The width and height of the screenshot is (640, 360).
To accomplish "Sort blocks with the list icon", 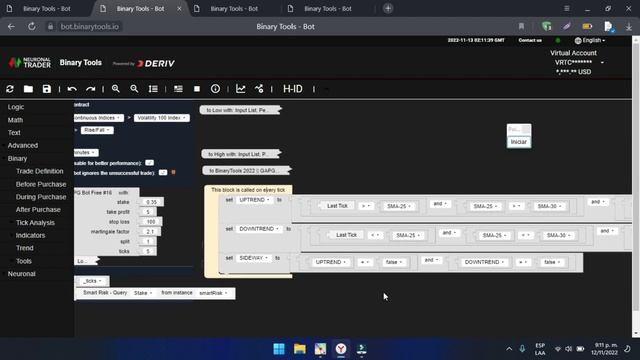I will pyautogui.click(x=153, y=89).
